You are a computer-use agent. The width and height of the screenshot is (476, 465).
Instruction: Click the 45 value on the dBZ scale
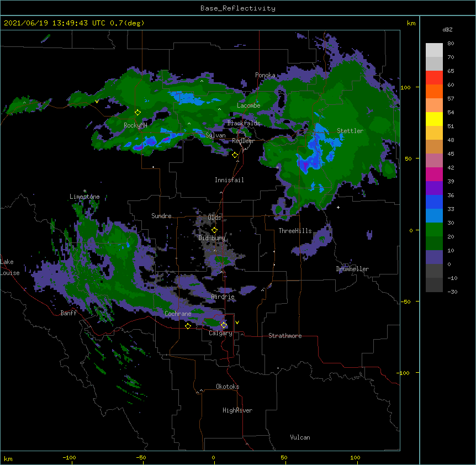pos(451,154)
